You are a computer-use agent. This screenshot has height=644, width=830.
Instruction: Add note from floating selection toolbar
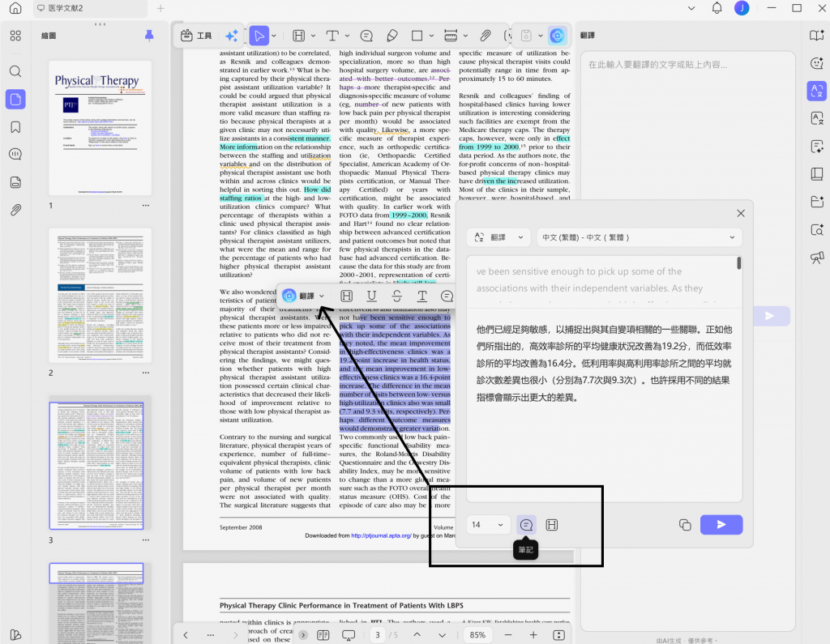pyautogui.click(x=447, y=296)
